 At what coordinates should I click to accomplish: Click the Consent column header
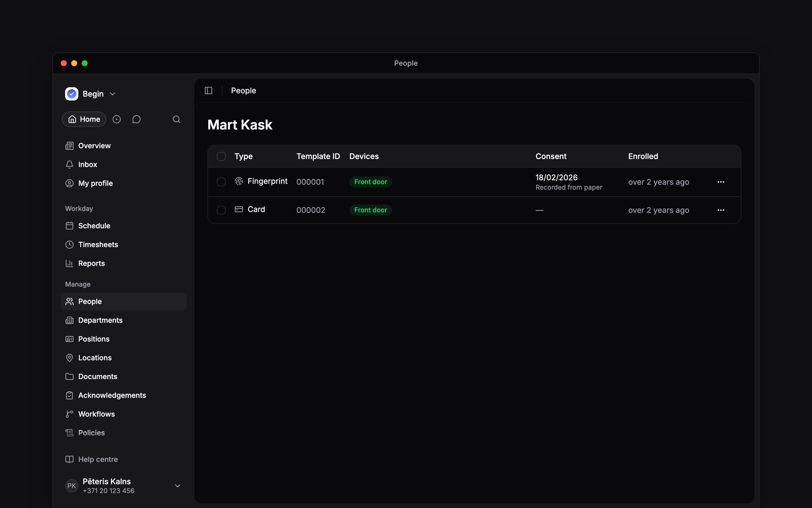pyautogui.click(x=551, y=156)
